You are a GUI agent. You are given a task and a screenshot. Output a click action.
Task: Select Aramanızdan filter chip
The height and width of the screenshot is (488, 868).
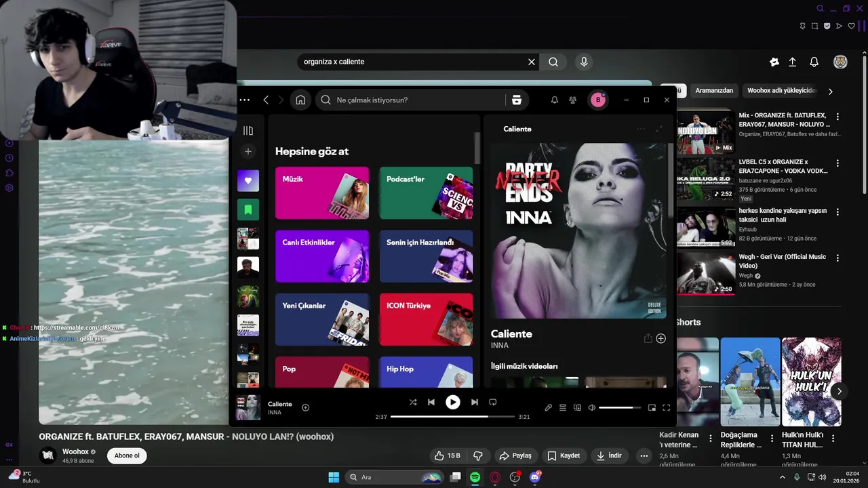714,90
